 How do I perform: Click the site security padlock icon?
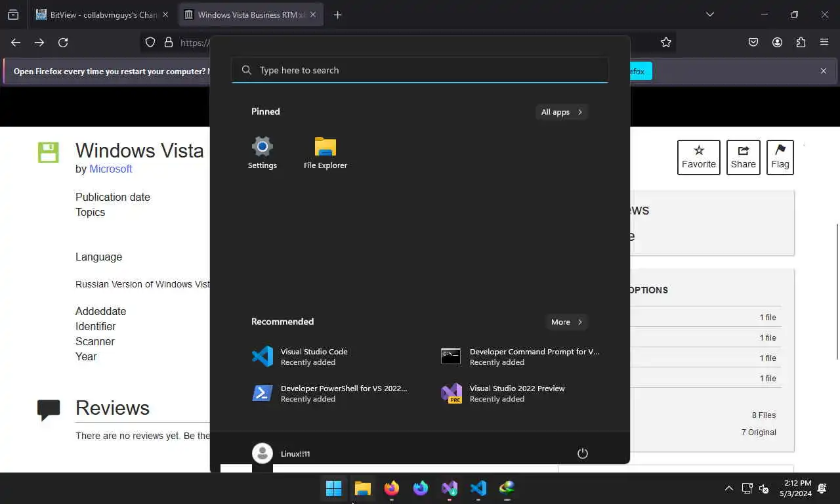(169, 42)
